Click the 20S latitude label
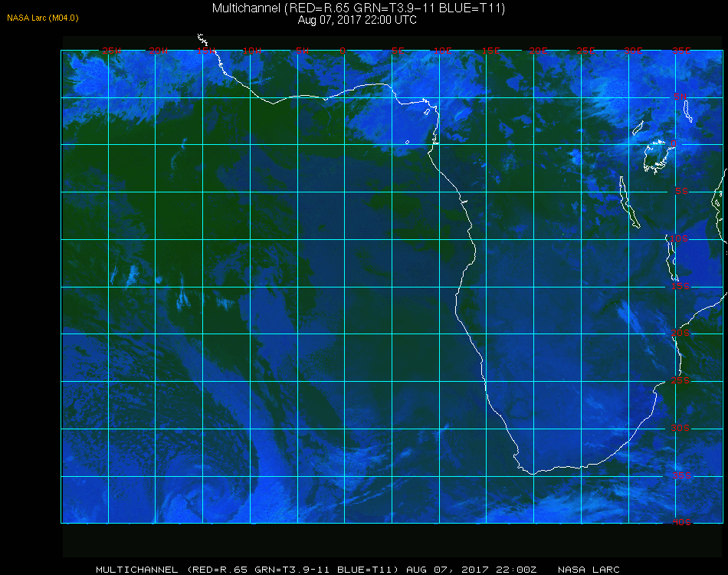The image size is (728, 575). (680, 333)
